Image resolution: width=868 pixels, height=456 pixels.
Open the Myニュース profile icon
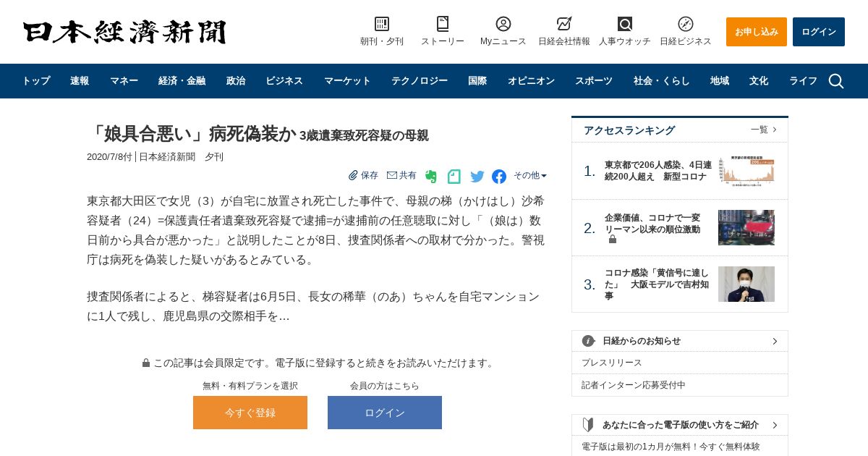click(503, 24)
